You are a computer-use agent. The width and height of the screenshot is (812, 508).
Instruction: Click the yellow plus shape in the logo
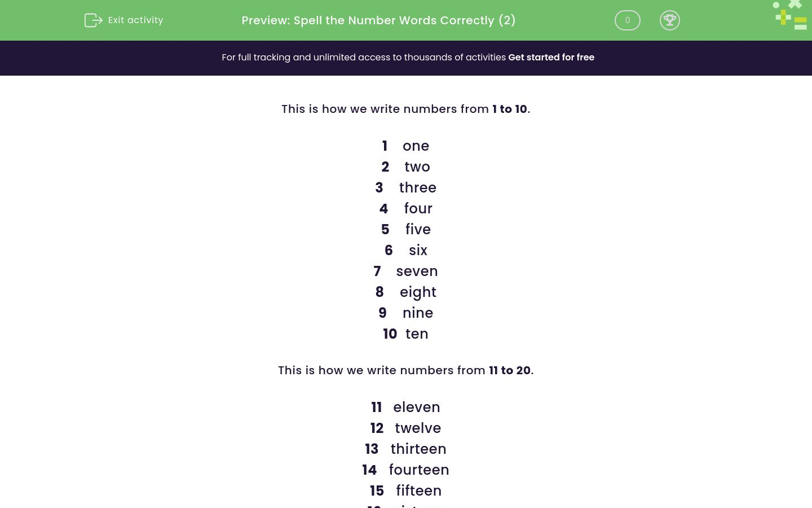click(783, 17)
